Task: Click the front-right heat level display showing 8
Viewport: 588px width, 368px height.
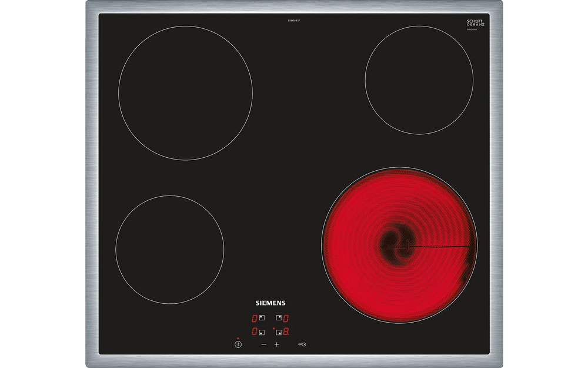Action: tap(286, 332)
